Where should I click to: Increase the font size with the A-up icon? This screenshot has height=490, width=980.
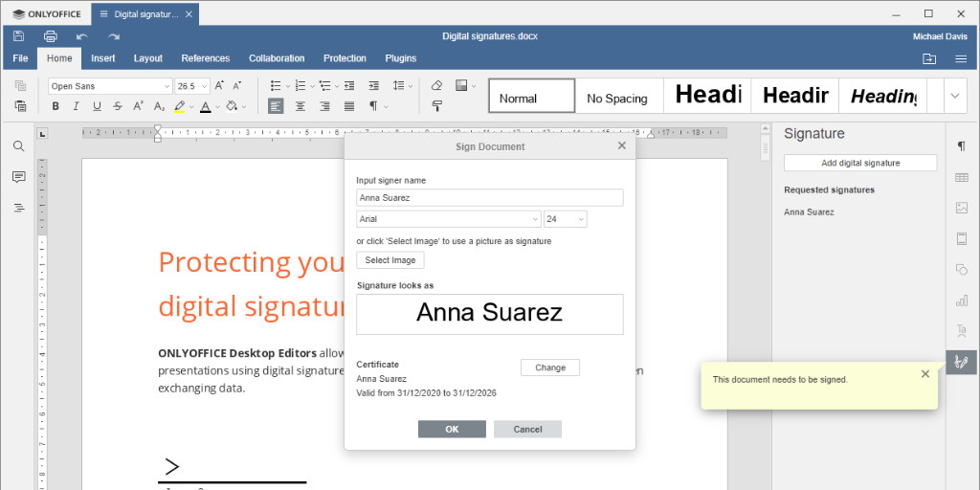point(219,86)
